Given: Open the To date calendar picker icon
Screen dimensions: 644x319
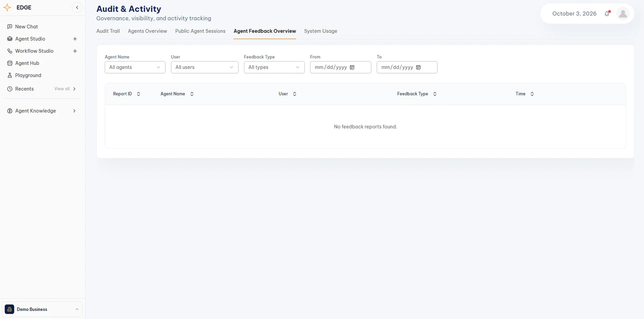Looking at the screenshot, I should [x=418, y=67].
